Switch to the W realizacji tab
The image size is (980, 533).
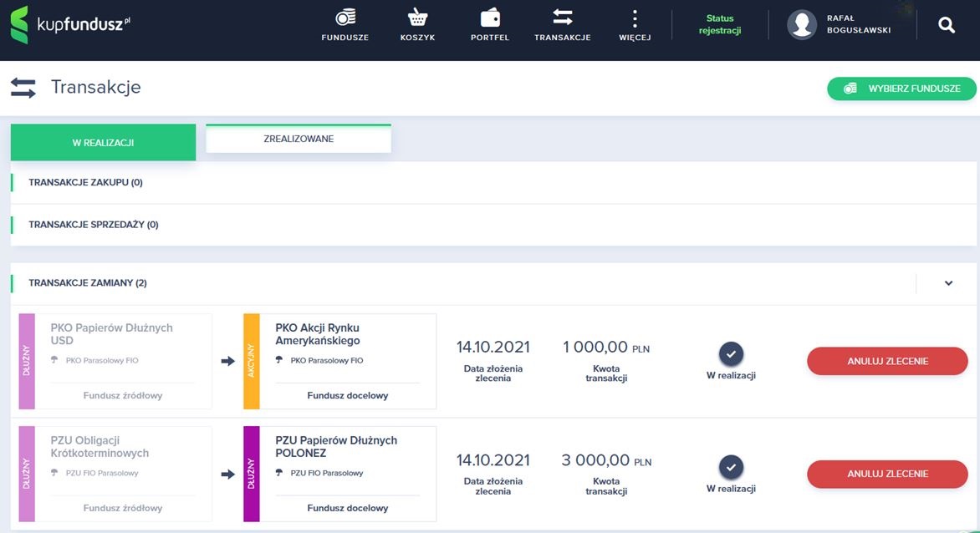(x=103, y=142)
